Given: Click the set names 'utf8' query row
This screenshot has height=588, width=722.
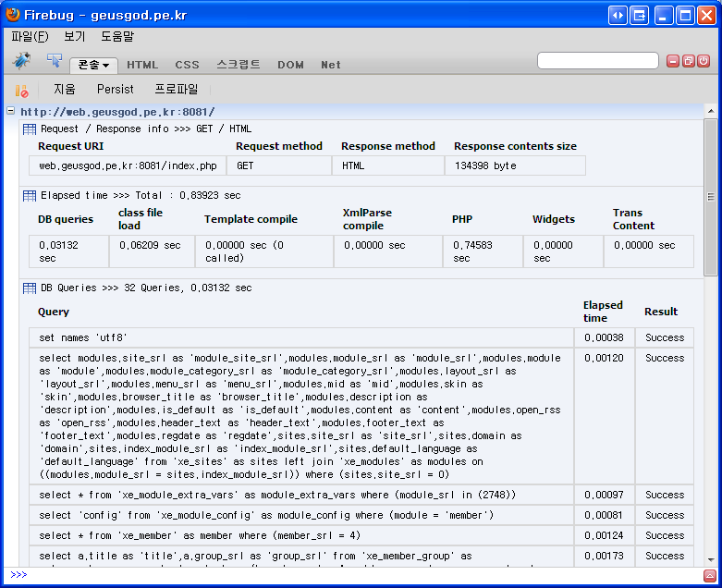Looking at the screenshot, I should [x=301, y=337].
